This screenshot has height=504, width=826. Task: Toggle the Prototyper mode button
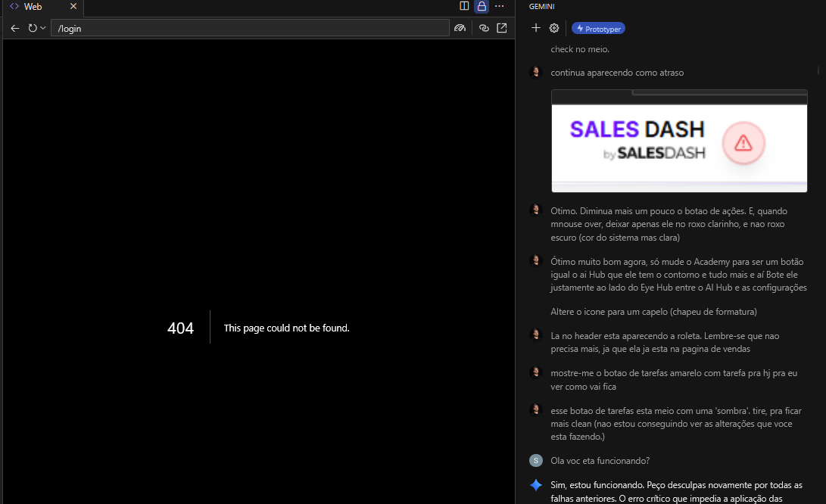598,29
